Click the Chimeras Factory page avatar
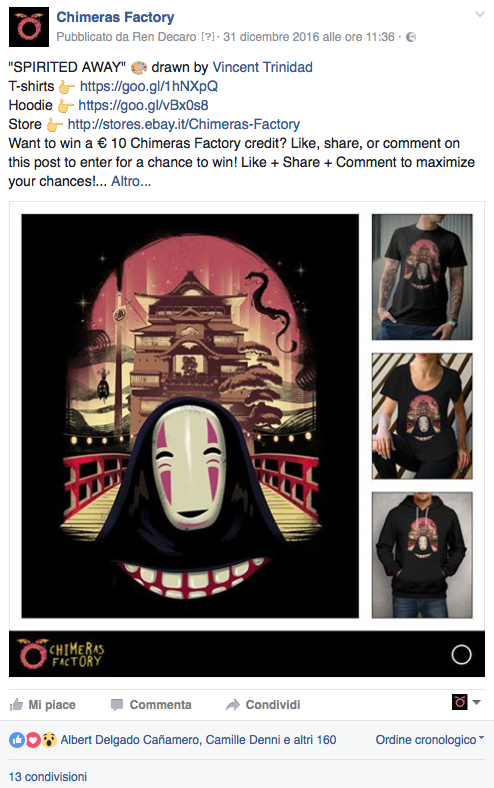This screenshot has width=494, height=788. click(29, 27)
